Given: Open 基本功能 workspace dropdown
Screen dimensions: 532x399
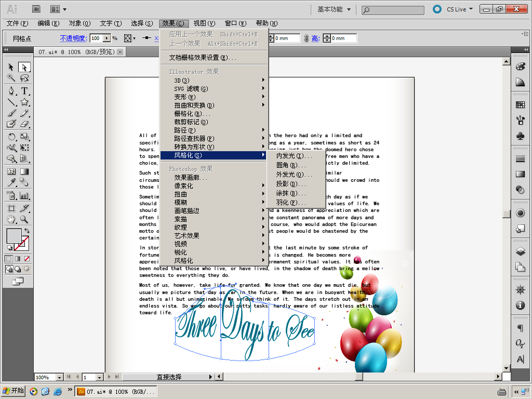Looking at the screenshot, I should coord(334,9).
